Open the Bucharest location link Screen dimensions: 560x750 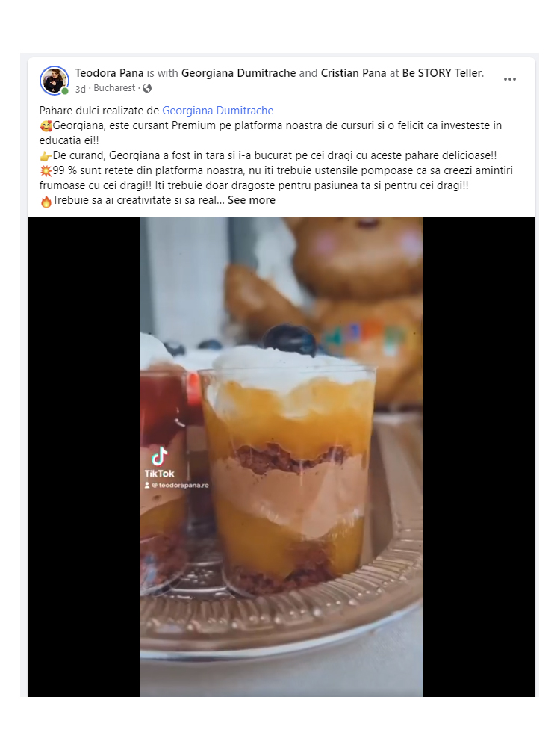click(114, 88)
